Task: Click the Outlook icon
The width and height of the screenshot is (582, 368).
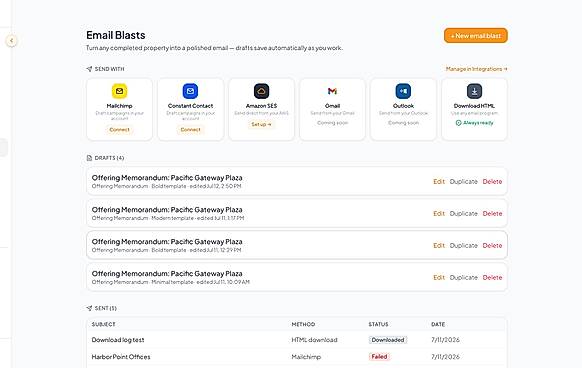Action: coord(403,91)
